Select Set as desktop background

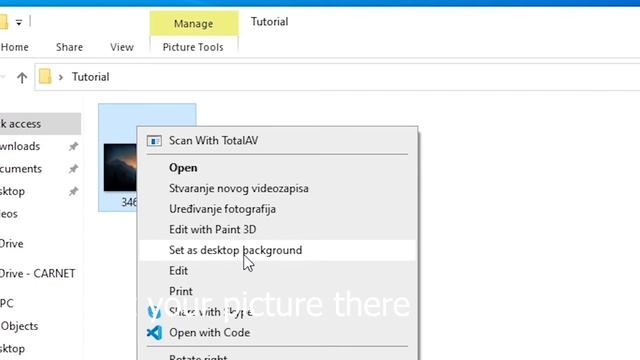(278, 250)
